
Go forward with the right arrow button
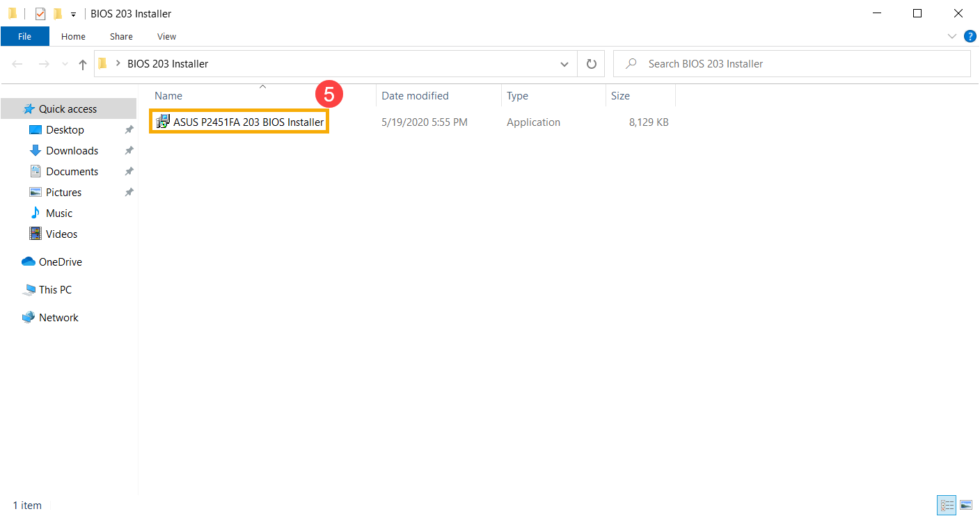click(44, 64)
